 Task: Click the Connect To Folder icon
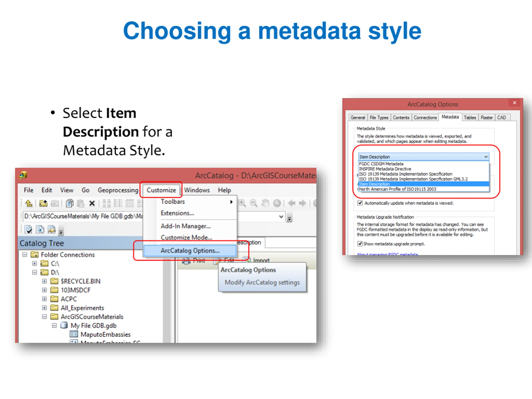(x=43, y=203)
